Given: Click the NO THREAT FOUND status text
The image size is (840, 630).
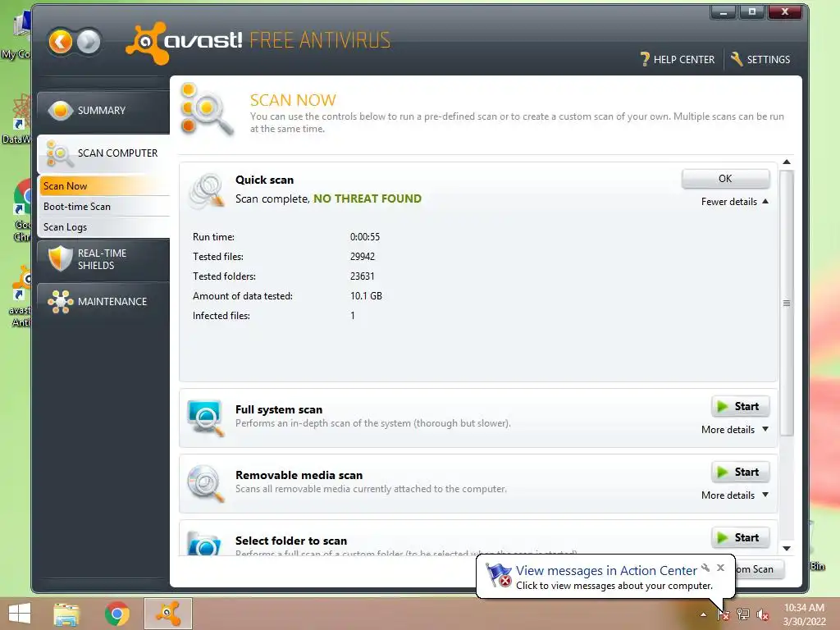Looking at the screenshot, I should 367,199.
